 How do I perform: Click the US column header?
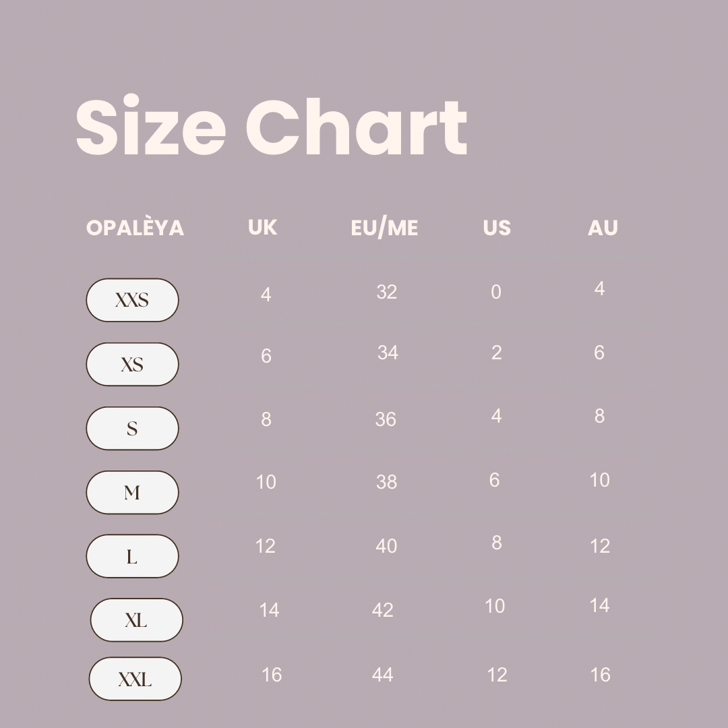click(x=497, y=228)
